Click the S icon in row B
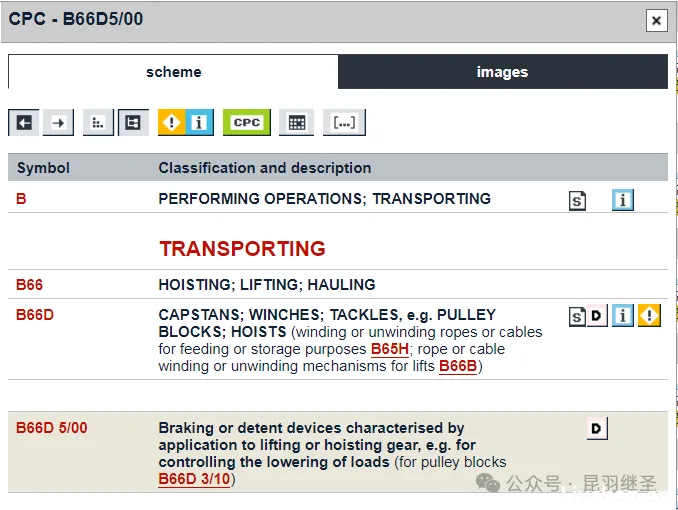678x510 pixels. click(x=577, y=200)
